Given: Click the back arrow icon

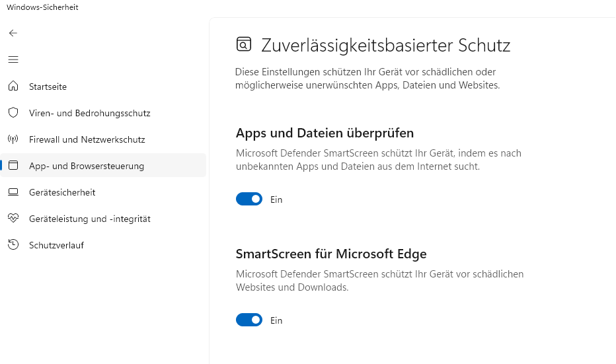Looking at the screenshot, I should point(13,33).
